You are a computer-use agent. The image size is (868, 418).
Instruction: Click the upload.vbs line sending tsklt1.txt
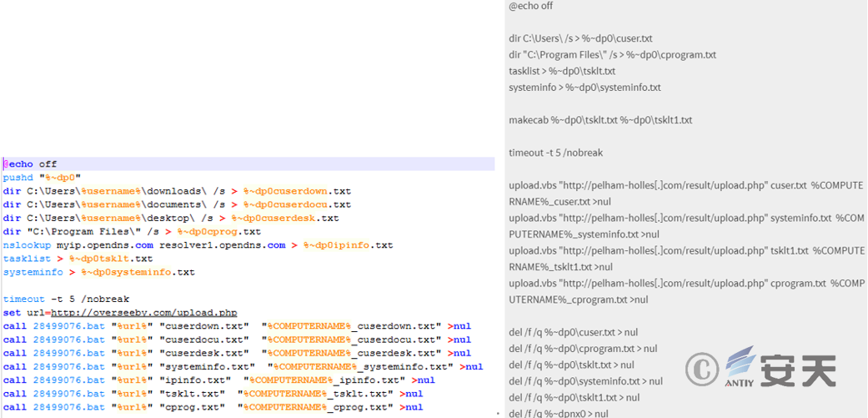pos(686,259)
